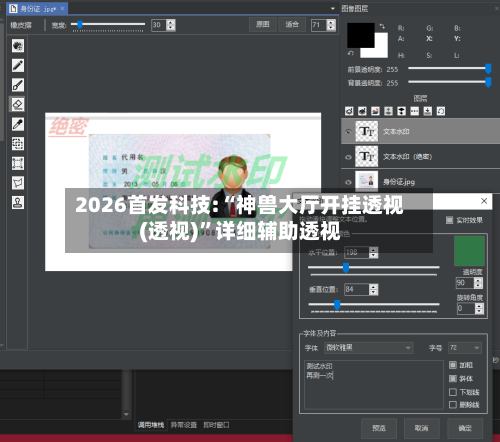Click the 确定 confirm button
Screen dimensions: 500x442
pos(465,428)
